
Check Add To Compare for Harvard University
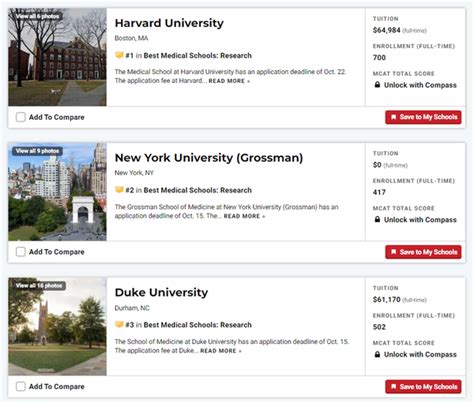[x=21, y=117]
